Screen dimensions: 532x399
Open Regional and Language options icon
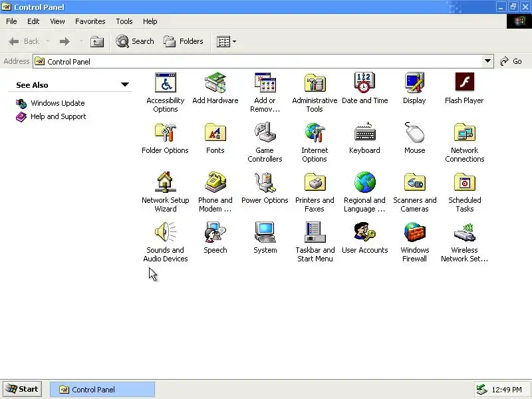[x=364, y=182]
